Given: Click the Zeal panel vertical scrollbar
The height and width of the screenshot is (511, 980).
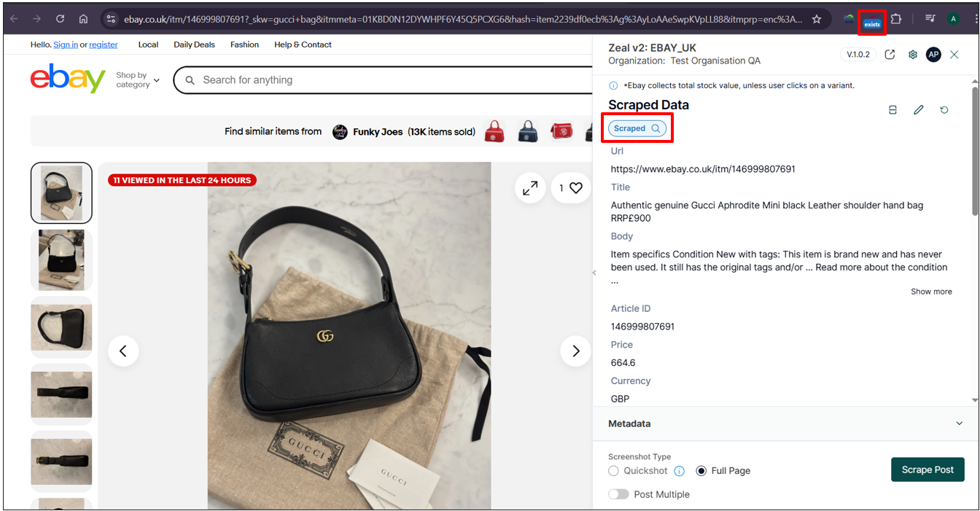Looking at the screenshot, I should [975, 152].
